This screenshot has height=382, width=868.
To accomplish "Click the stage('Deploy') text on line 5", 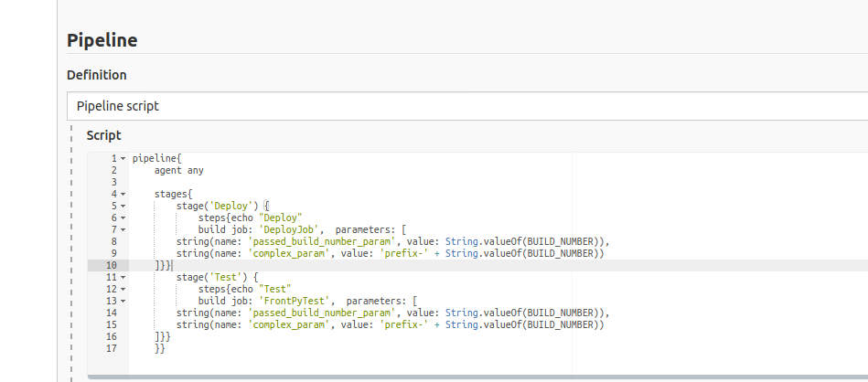I will pyautogui.click(x=218, y=207).
